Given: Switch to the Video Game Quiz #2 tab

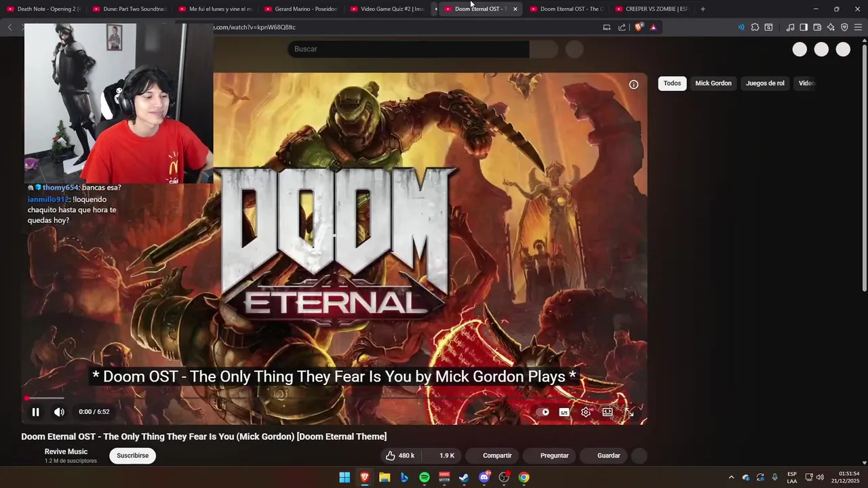Looking at the screenshot, I should point(387,9).
